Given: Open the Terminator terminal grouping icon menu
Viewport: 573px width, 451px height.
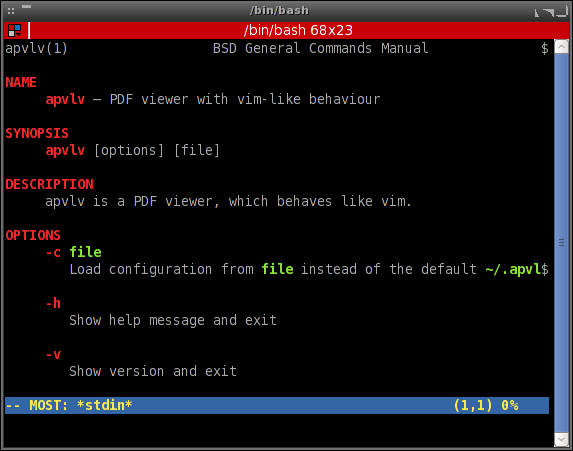Looking at the screenshot, I should (x=15, y=30).
